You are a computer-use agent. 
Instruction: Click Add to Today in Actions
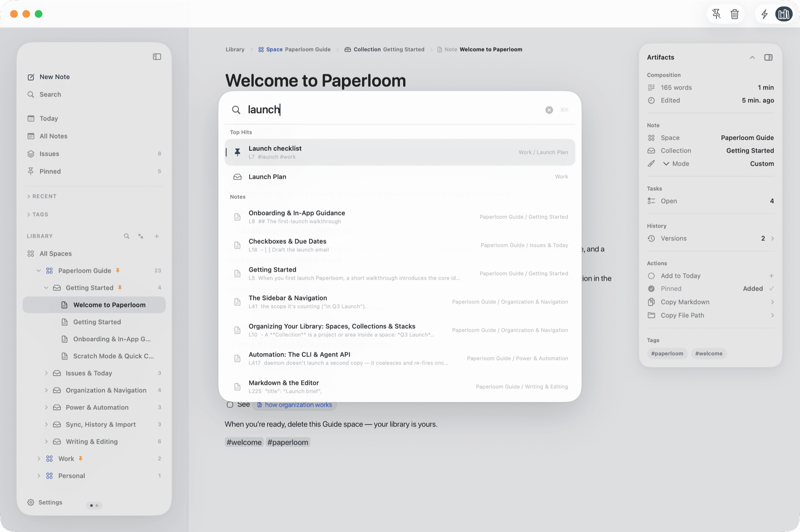click(680, 276)
